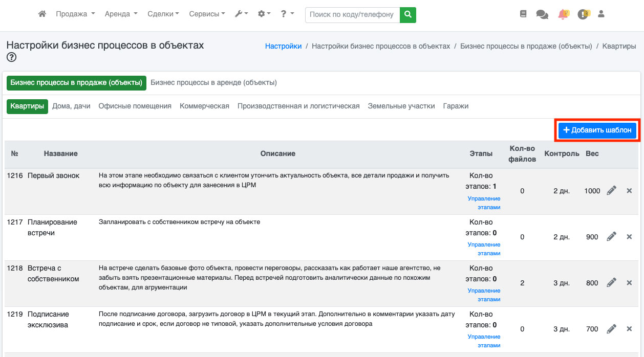Delete the Планирование встречи template row
This screenshot has height=357, width=644.
(629, 237)
